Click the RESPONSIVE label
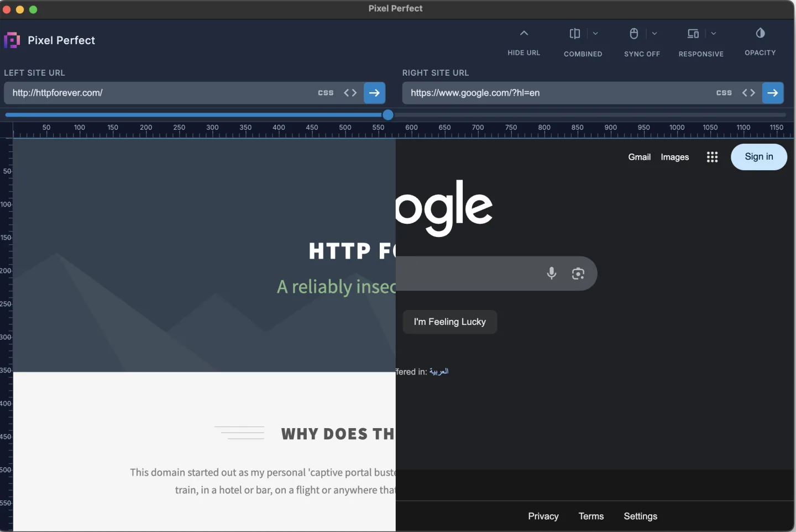 (x=701, y=54)
